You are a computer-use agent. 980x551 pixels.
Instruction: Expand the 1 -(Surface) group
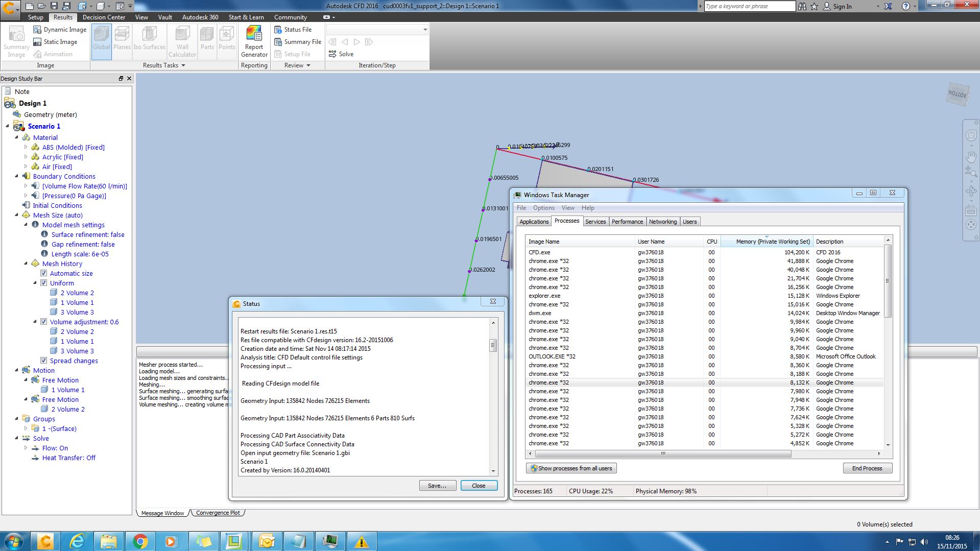pos(26,428)
